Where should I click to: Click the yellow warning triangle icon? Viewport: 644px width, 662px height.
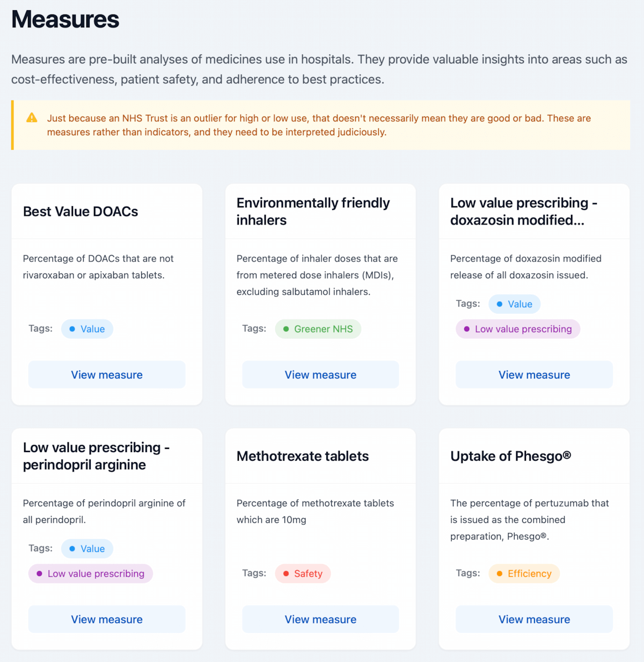pos(32,118)
